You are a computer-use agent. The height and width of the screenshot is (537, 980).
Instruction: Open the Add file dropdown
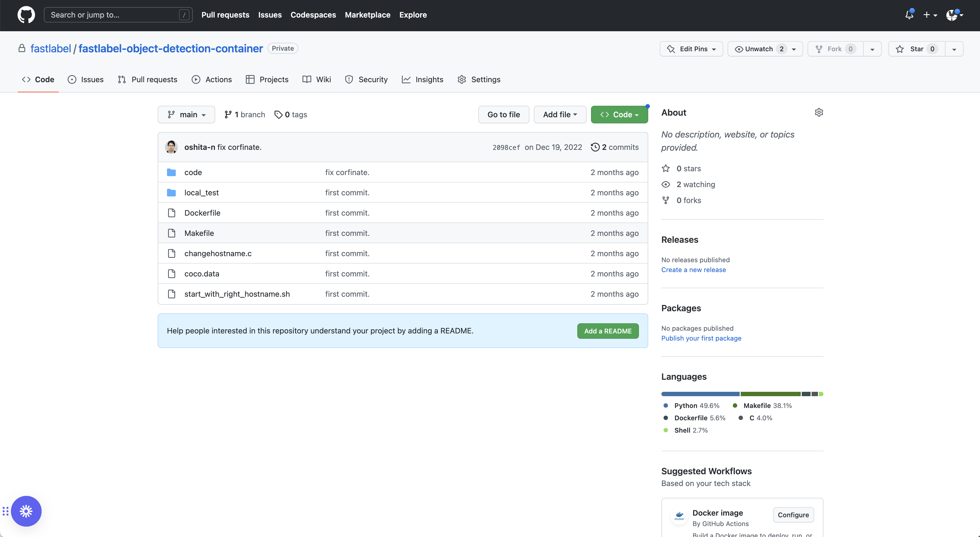pos(560,115)
